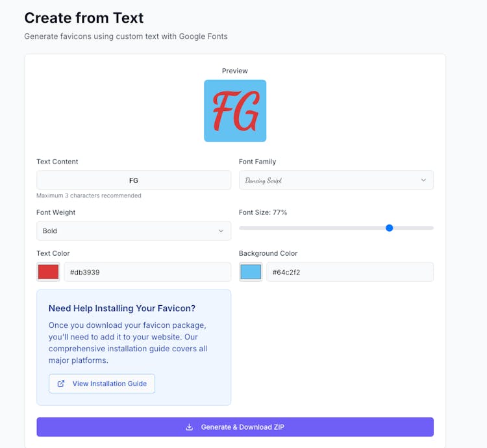The image size is (487, 448).
Task: Click the Background Color label
Action: (268, 253)
